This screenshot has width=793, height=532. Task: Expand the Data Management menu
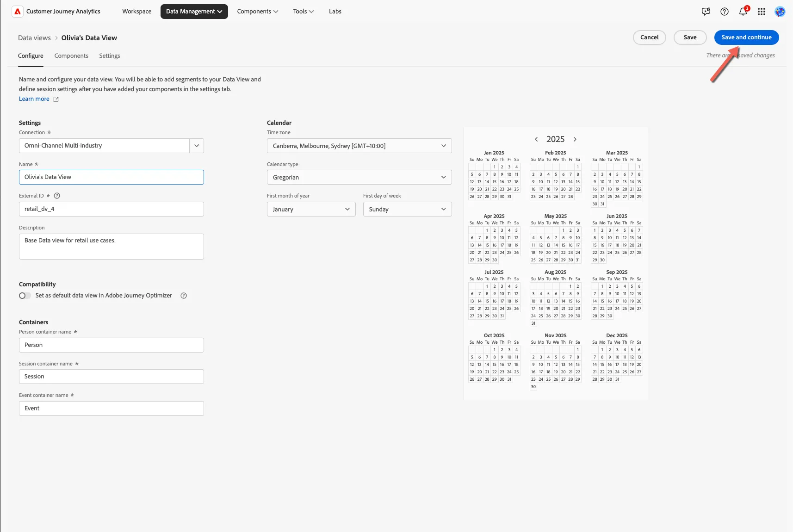194,12
